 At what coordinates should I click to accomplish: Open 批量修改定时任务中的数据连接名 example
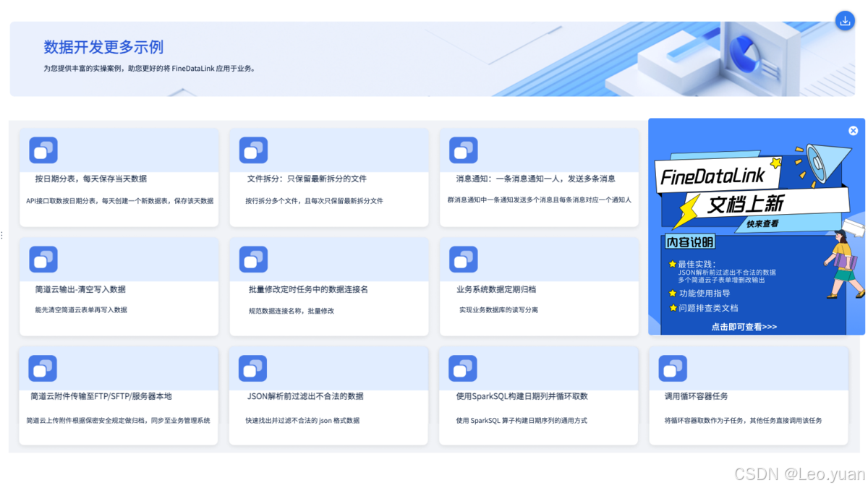(309, 289)
